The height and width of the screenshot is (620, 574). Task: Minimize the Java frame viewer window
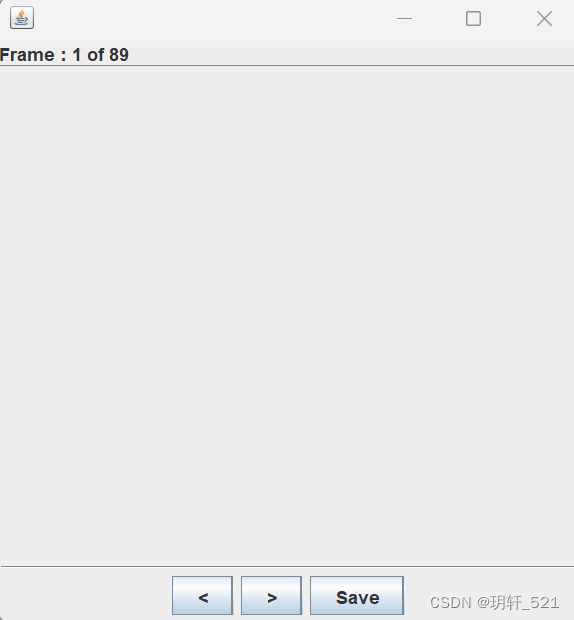(404, 18)
